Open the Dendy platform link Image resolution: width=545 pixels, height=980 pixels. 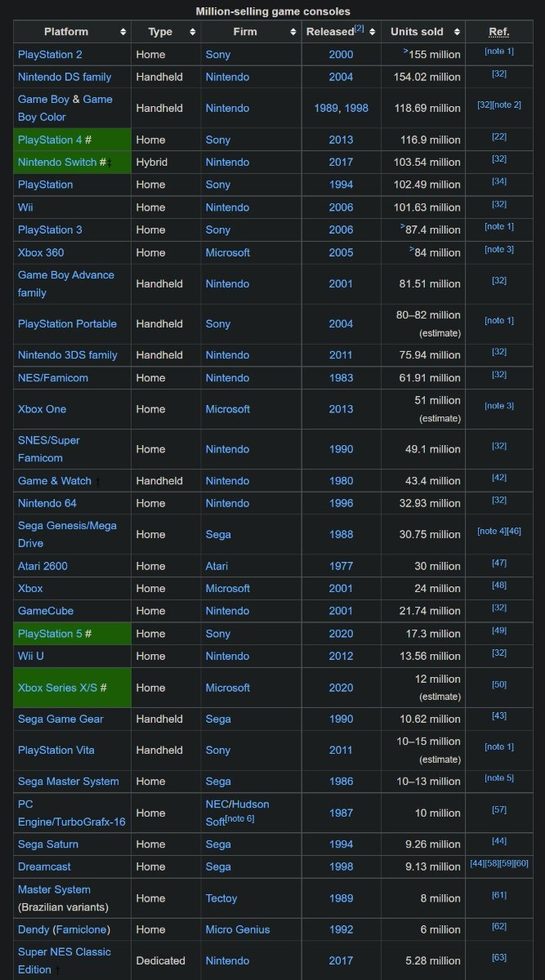tap(34, 929)
